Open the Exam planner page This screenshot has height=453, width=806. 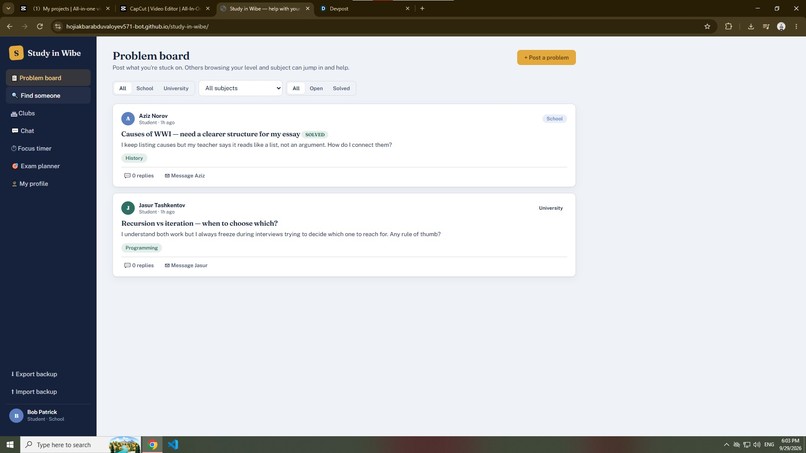tap(48, 166)
